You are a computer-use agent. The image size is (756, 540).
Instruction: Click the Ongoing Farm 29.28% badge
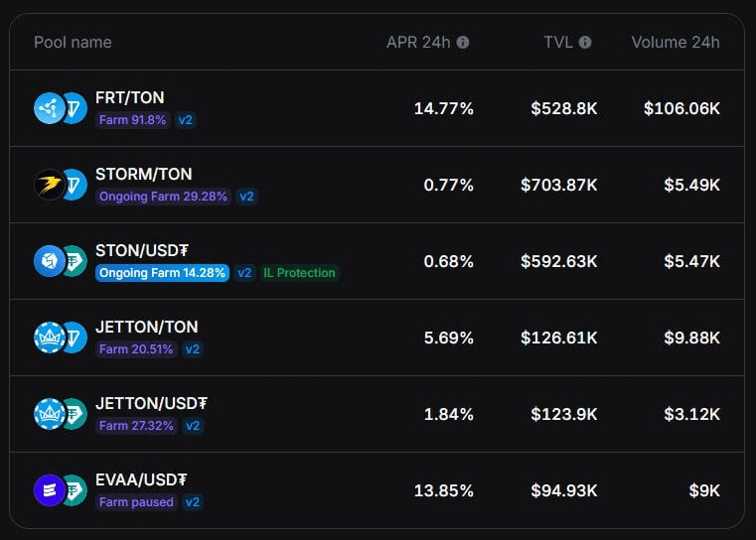point(163,197)
